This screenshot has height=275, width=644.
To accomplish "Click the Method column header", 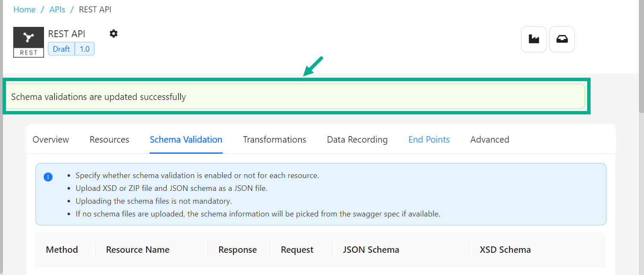I will (62, 249).
